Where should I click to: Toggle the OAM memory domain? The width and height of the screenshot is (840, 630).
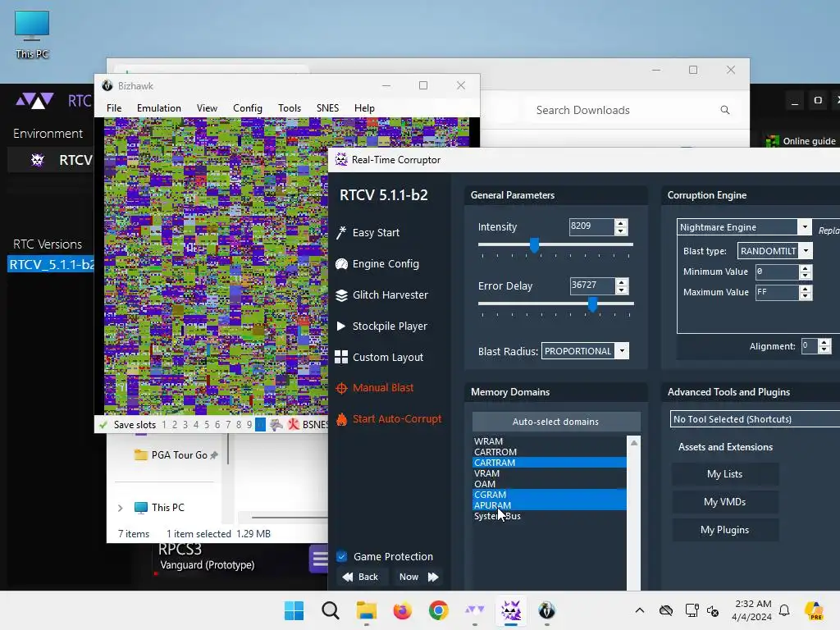pos(549,484)
